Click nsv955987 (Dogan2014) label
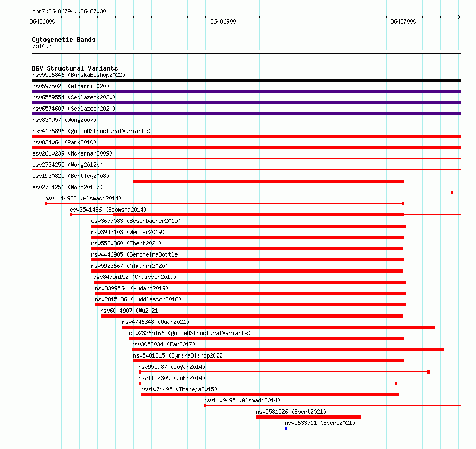This screenshot has width=476, height=449. 172,367
